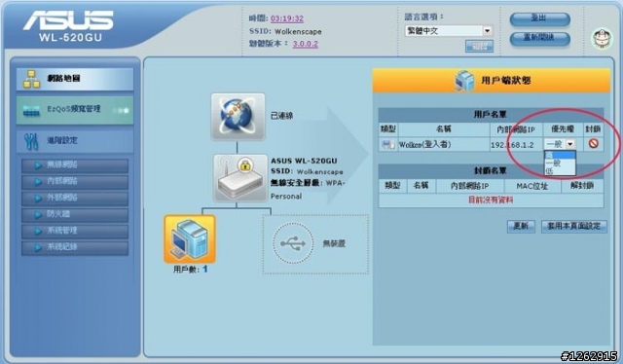This screenshot has width=623, height=364.
Task: Click the 優先權 column header
Action: click(563, 129)
